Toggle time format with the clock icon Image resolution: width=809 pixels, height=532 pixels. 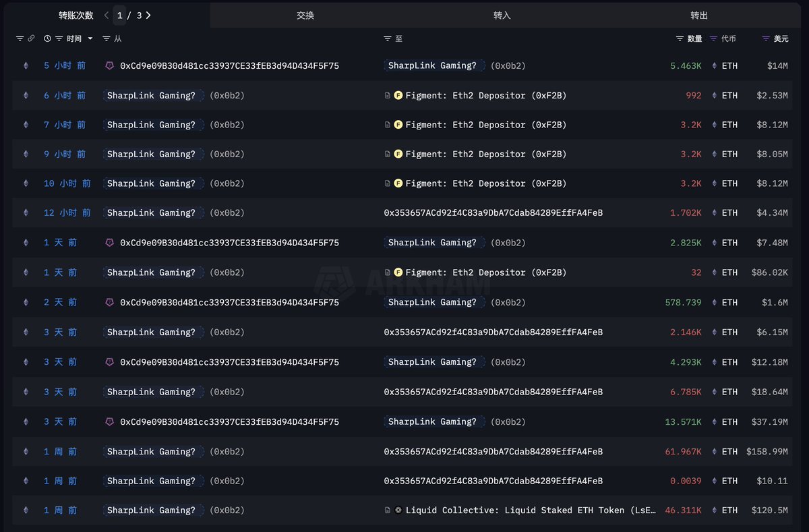pyautogui.click(x=47, y=39)
